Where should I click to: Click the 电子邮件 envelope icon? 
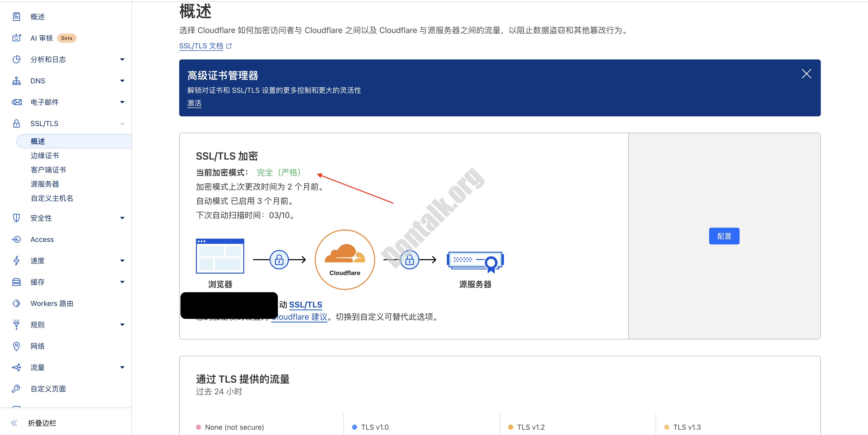point(16,102)
